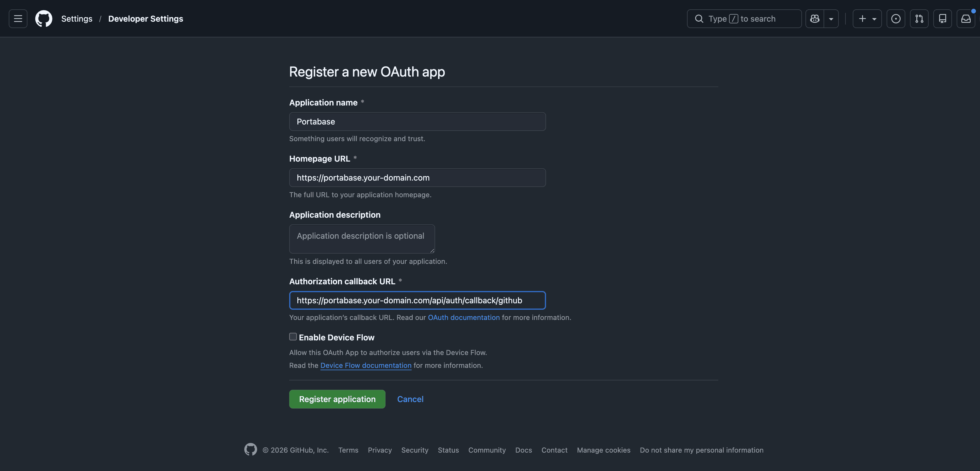This screenshot has height=471, width=980.
Task: Select the Application name input field
Action: click(417, 122)
